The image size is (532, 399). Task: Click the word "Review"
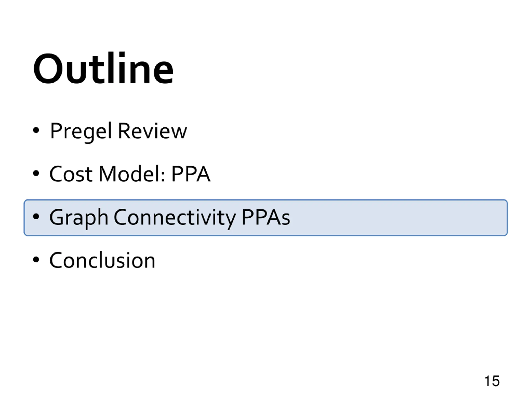pyautogui.click(x=153, y=131)
